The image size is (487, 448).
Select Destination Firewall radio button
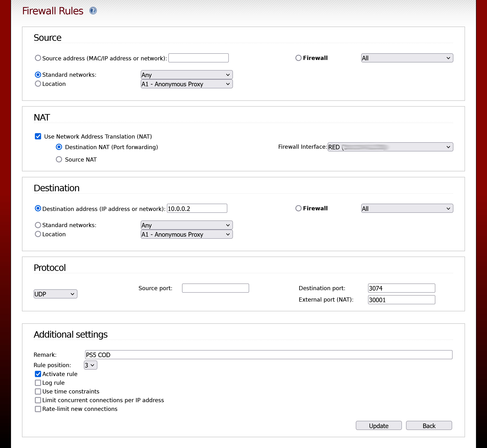pos(298,208)
